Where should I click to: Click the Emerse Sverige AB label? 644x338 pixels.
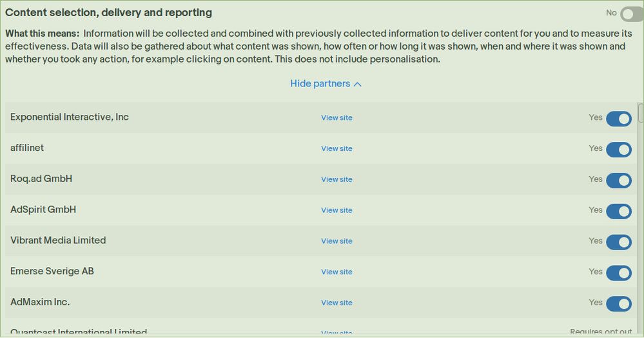pos(52,272)
